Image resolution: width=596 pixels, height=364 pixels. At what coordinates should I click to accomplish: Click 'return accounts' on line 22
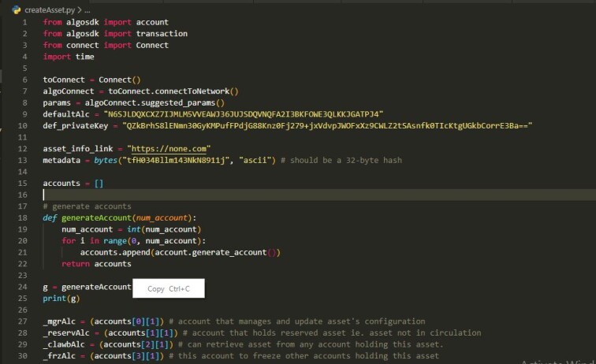pos(96,264)
